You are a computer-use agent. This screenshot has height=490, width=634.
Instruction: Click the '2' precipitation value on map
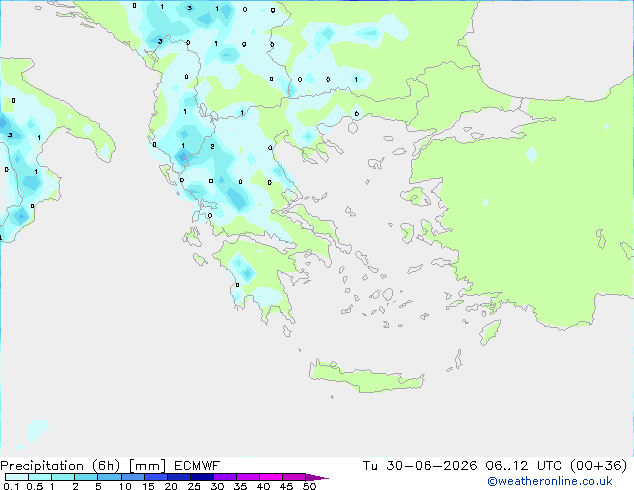(x=212, y=146)
